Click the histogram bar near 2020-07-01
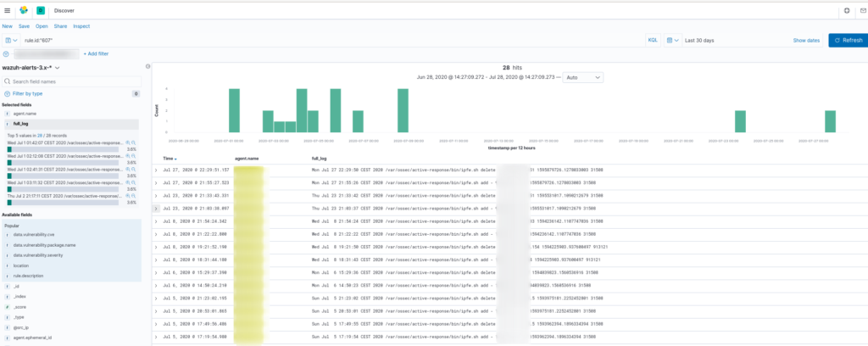Image resolution: width=868 pixels, height=346 pixels. click(x=234, y=111)
